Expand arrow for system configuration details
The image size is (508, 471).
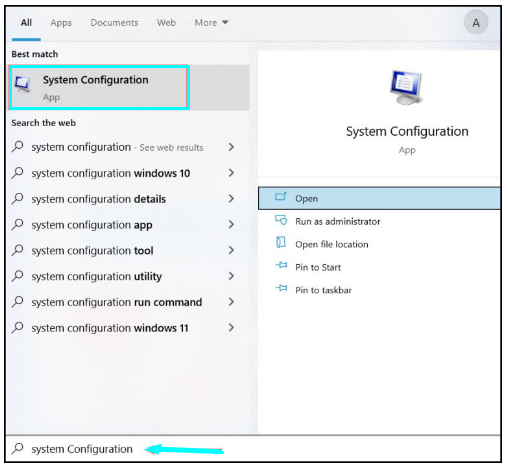pos(231,199)
